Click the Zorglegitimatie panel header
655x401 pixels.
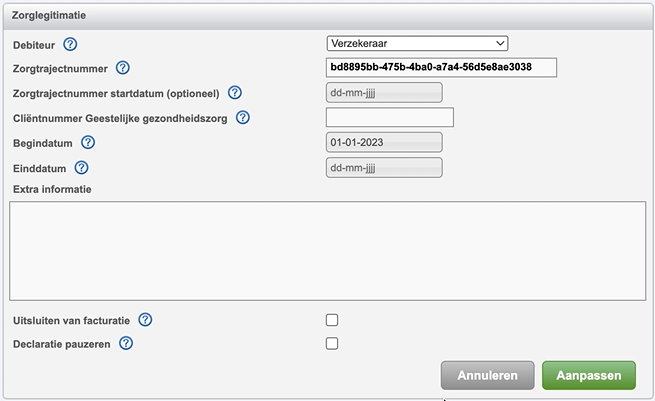[x=328, y=16]
